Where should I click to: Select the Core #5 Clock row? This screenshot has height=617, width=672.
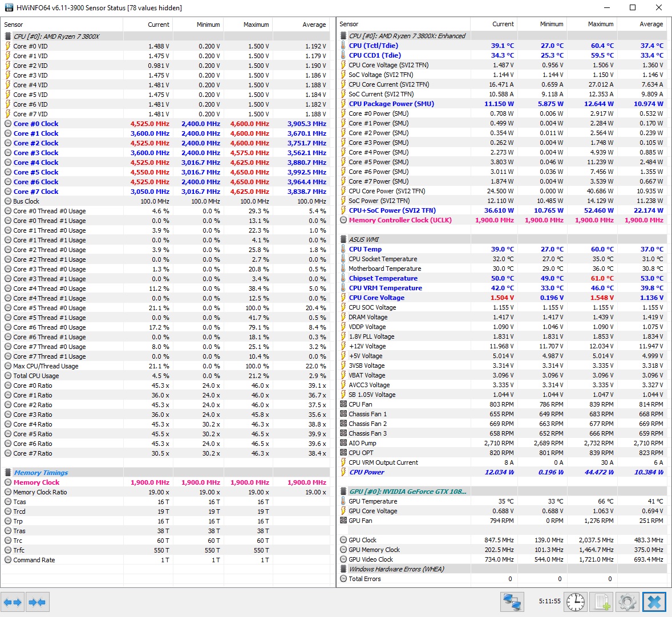point(165,172)
